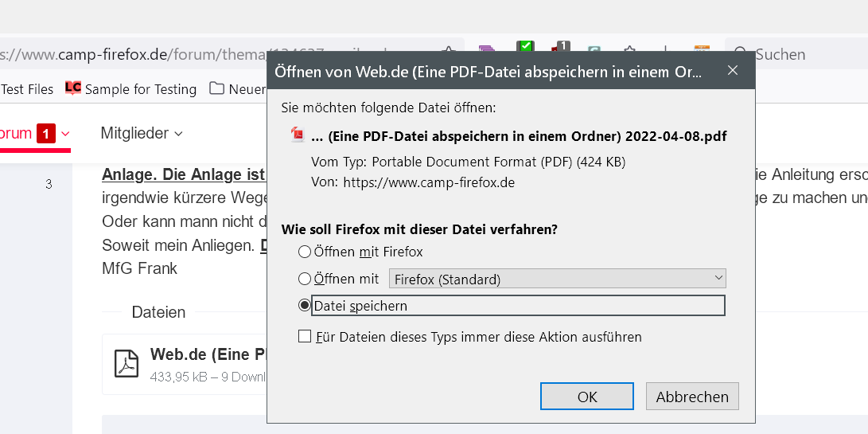Confirm the download with OK

(587, 397)
